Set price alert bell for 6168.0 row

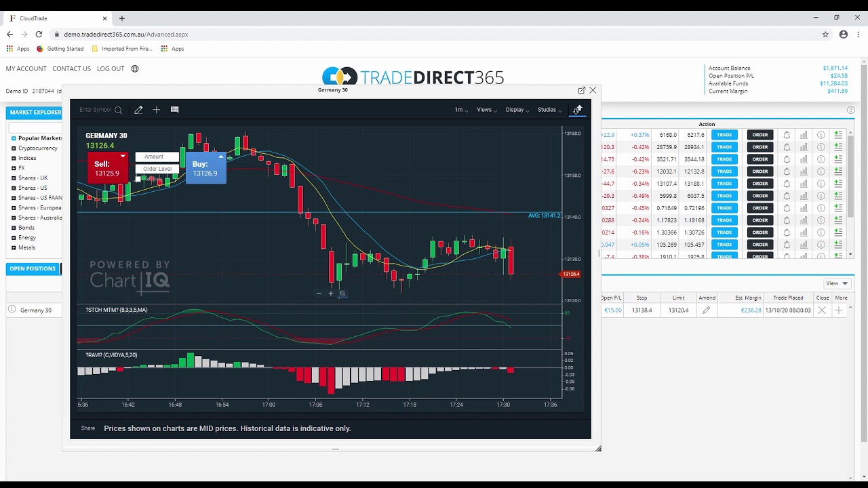click(x=787, y=135)
